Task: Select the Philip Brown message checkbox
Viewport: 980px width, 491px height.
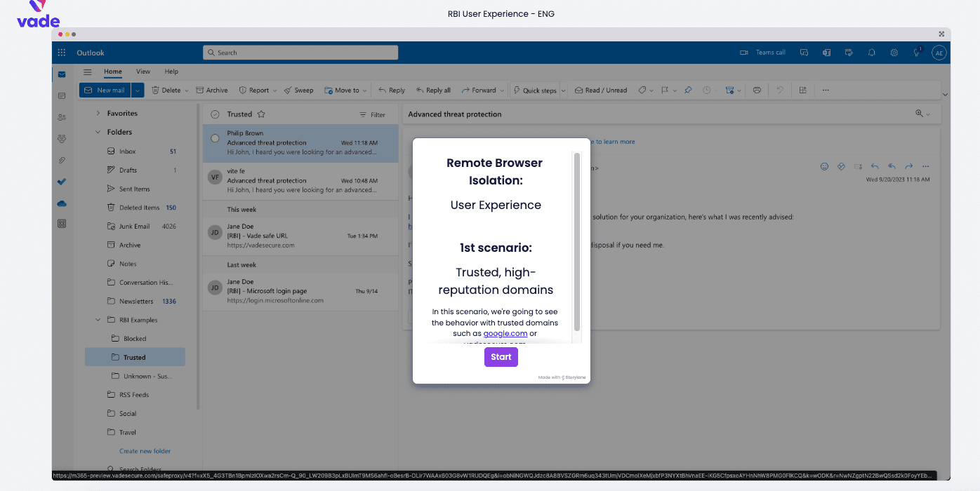Action: (x=216, y=138)
